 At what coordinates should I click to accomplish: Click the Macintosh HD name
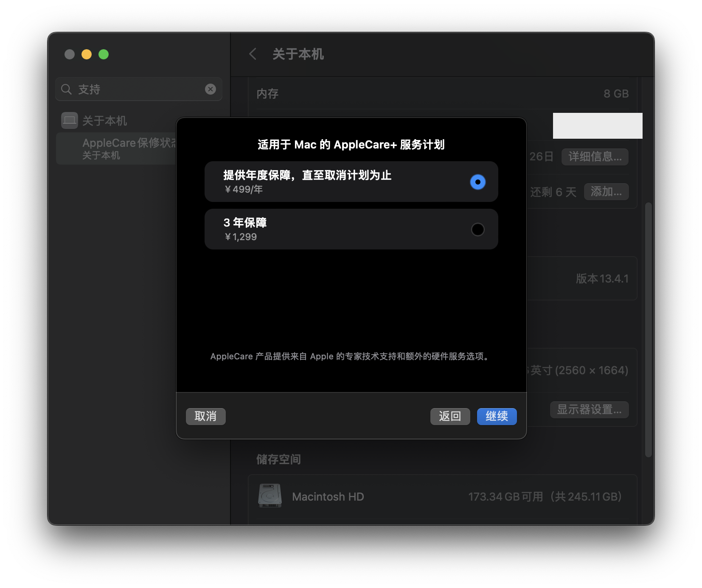[328, 497]
